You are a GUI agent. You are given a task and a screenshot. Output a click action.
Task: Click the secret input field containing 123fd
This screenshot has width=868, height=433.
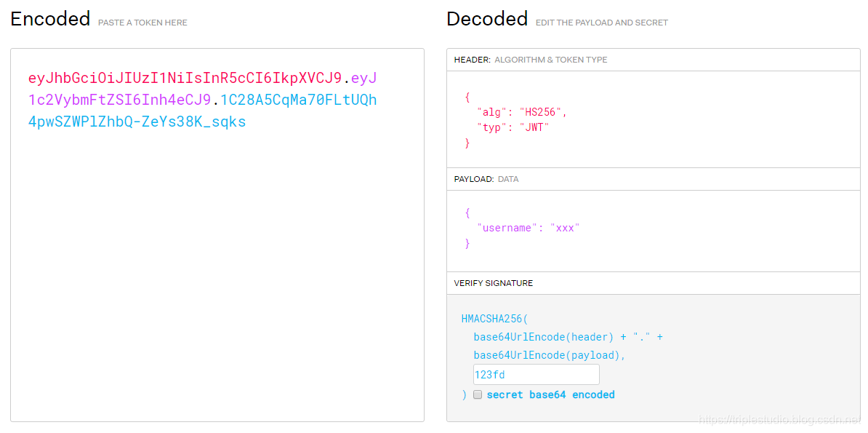pos(536,374)
